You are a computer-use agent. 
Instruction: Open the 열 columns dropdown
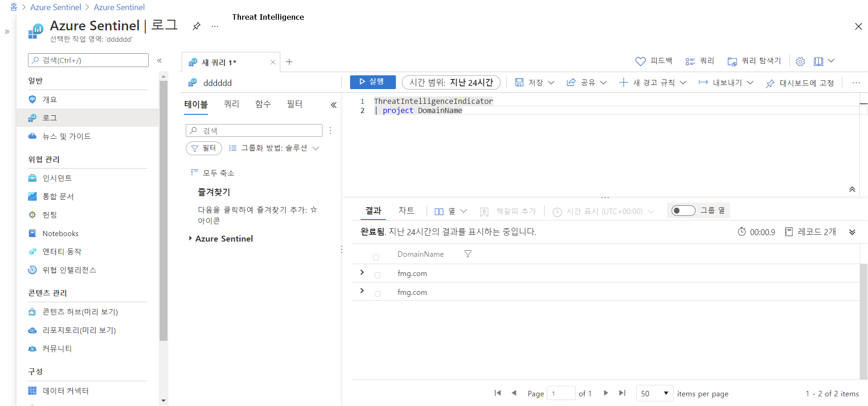tap(450, 211)
